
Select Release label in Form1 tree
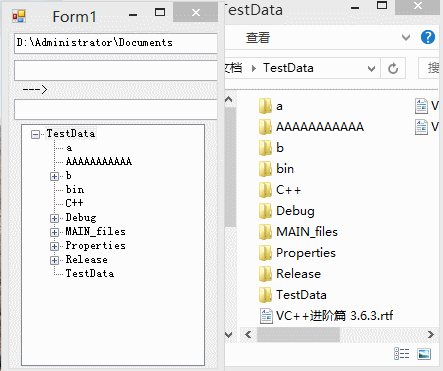[87, 260]
